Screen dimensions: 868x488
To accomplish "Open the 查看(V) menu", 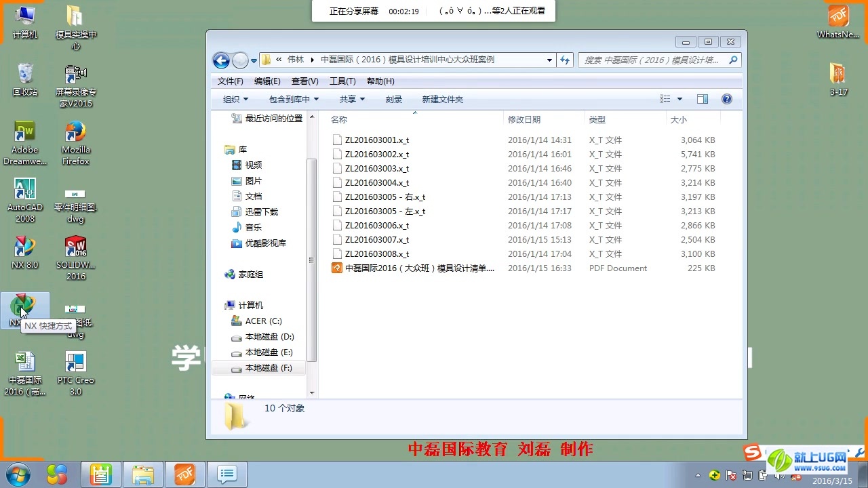I will coord(305,81).
